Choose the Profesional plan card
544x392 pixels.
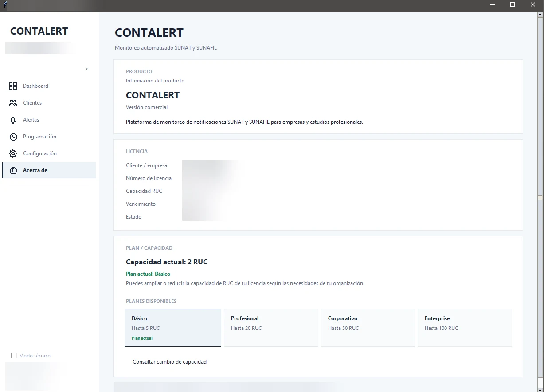(271, 328)
